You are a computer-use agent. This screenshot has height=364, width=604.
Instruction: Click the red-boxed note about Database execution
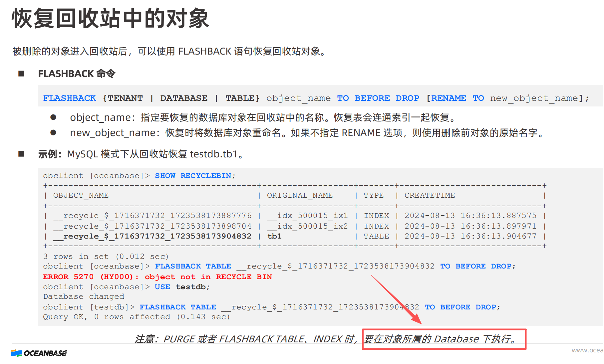[444, 339]
